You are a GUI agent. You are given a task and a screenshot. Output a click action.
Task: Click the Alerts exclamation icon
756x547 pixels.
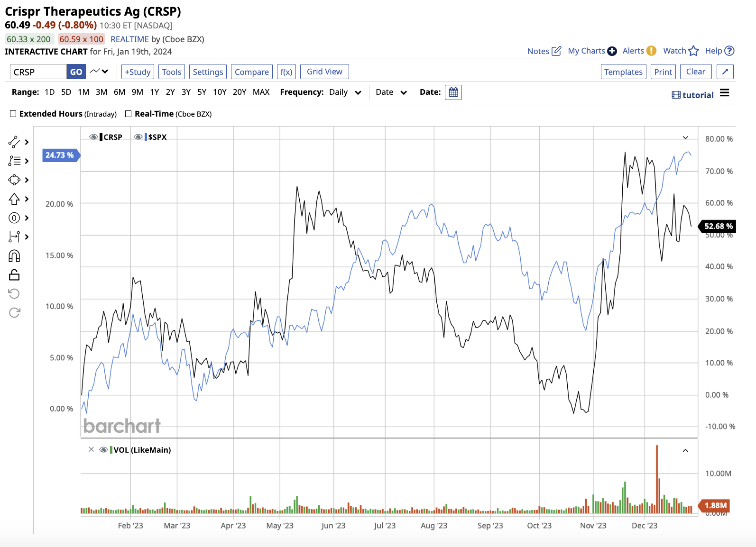pyautogui.click(x=652, y=51)
